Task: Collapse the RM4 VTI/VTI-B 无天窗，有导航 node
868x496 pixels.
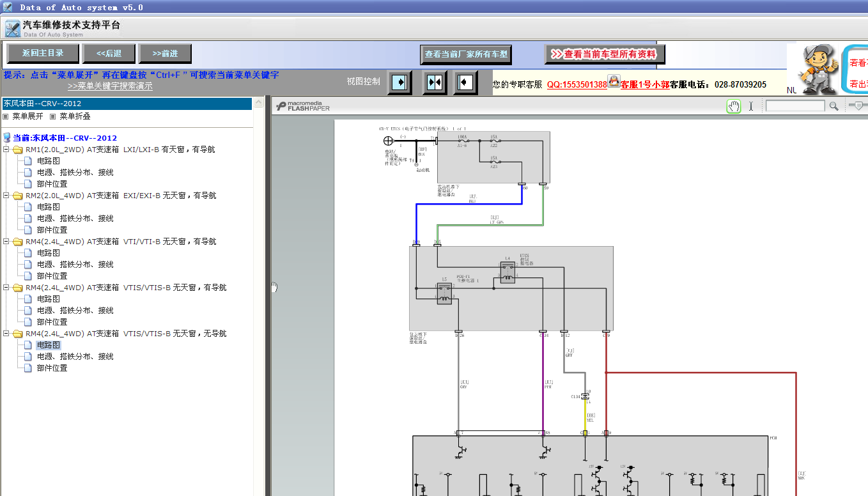Action: [x=6, y=242]
